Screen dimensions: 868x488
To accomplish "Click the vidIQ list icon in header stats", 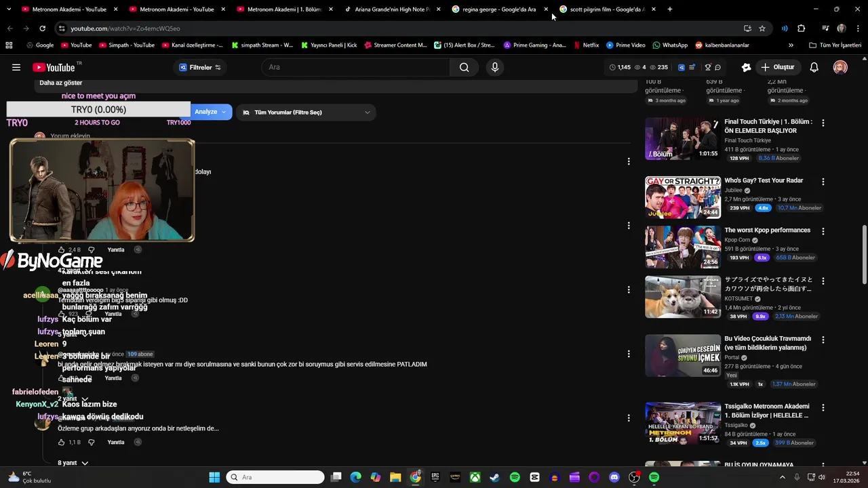I will click(692, 67).
